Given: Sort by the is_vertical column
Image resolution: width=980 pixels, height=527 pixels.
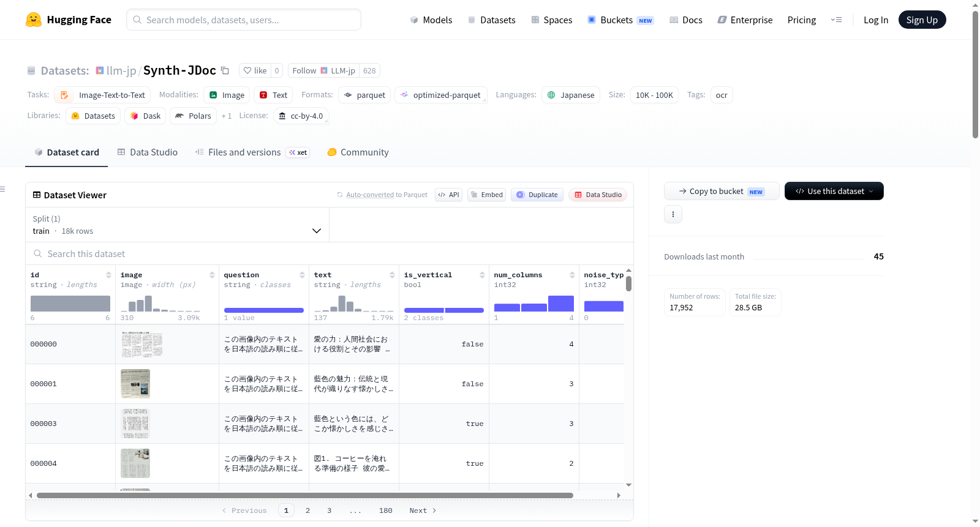Looking at the screenshot, I should tap(482, 275).
